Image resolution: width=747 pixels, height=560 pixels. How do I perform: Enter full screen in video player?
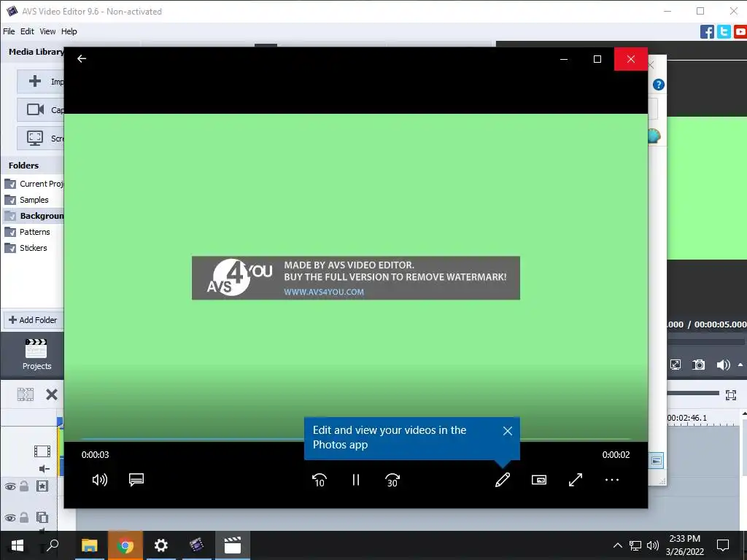click(x=576, y=480)
